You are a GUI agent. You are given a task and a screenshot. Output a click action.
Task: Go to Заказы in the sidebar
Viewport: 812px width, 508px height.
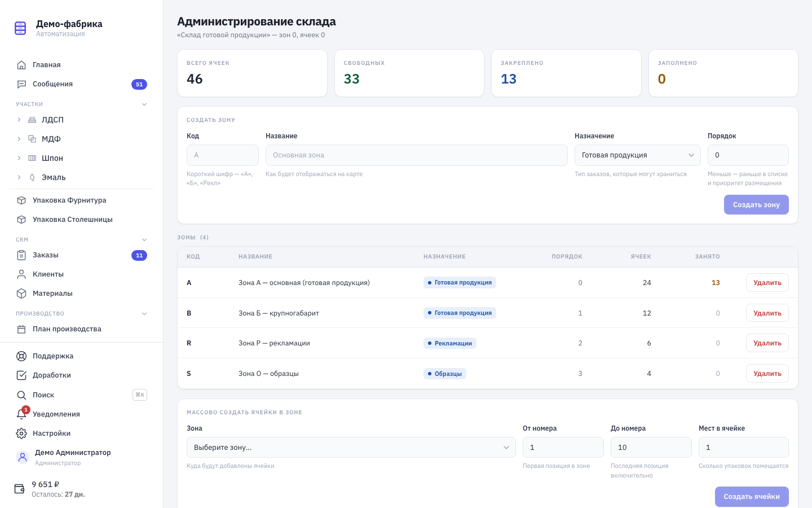coord(82,255)
